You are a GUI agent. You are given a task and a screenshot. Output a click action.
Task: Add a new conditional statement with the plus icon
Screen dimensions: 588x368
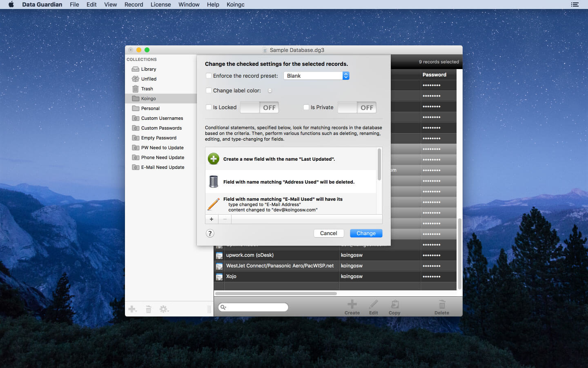[211, 219]
